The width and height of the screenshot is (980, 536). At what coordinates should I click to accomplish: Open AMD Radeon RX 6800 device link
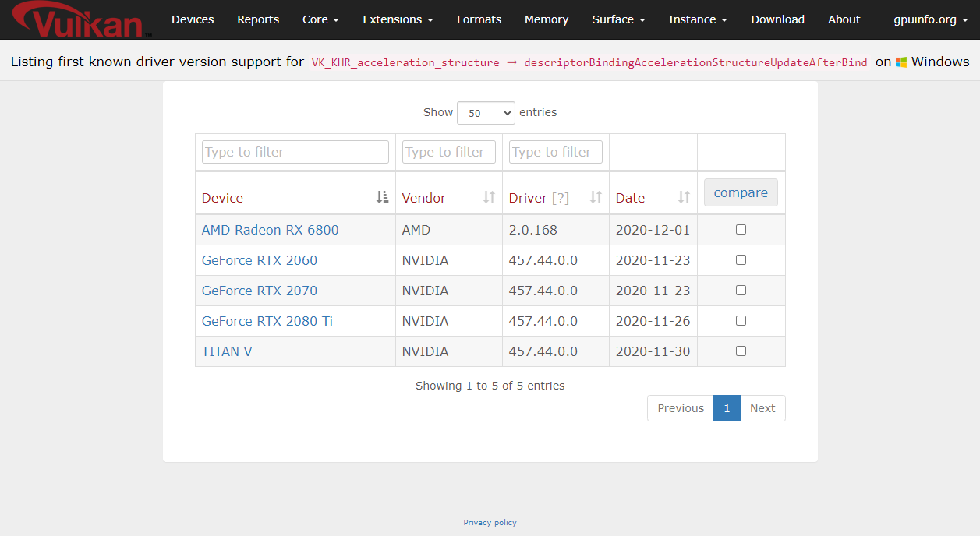point(270,230)
